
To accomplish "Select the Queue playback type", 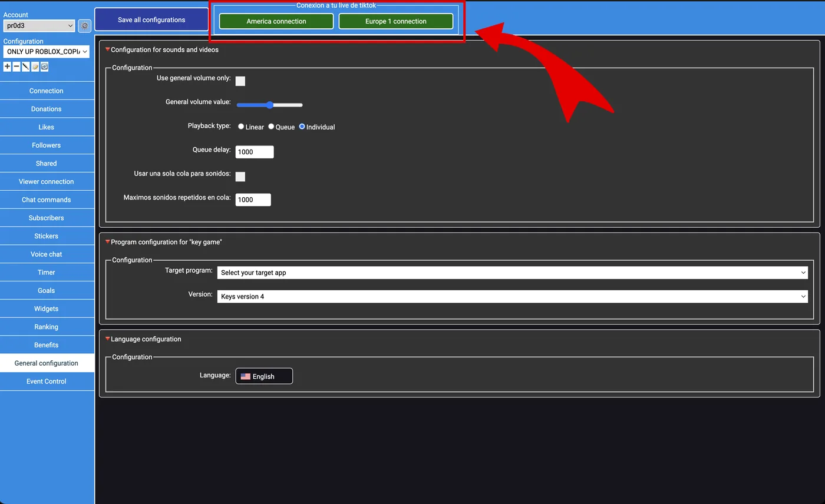I will tap(271, 127).
